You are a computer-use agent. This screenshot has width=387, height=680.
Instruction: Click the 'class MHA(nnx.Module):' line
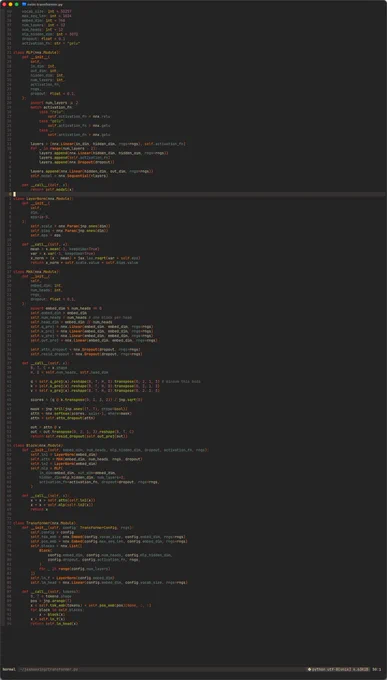click(38, 271)
